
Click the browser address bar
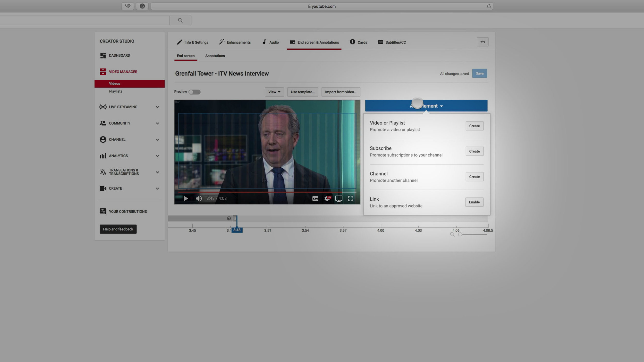322,6
